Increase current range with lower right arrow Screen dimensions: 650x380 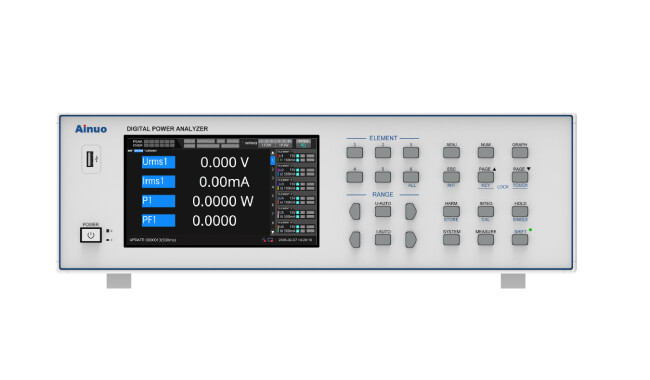(410, 240)
